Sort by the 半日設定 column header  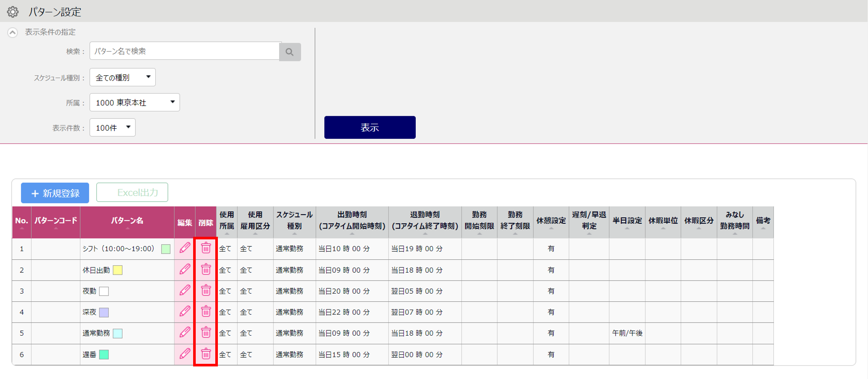627,222
